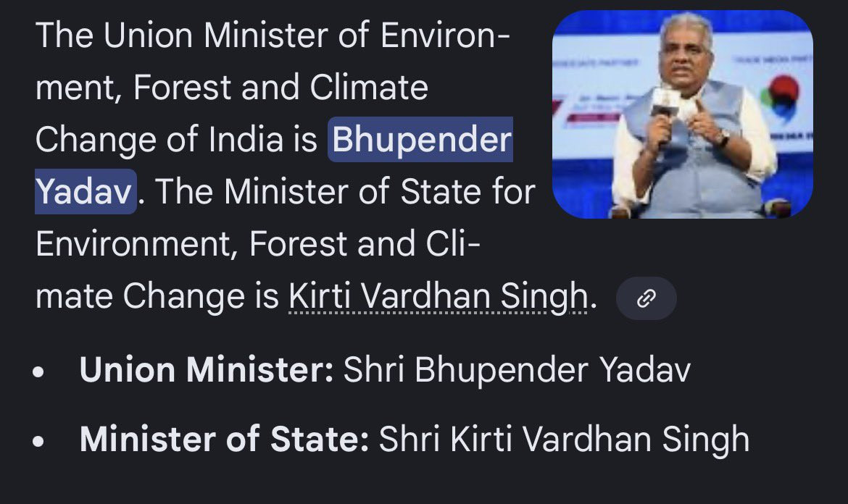This screenshot has width=848, height=504.
Task: Click the words mate Change is
Action: [157, 297]
